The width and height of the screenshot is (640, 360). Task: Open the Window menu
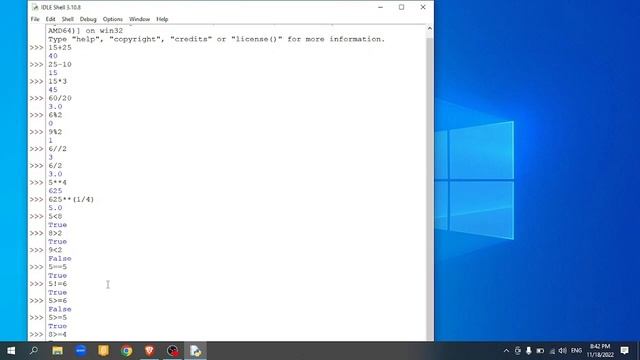point(139,19)
